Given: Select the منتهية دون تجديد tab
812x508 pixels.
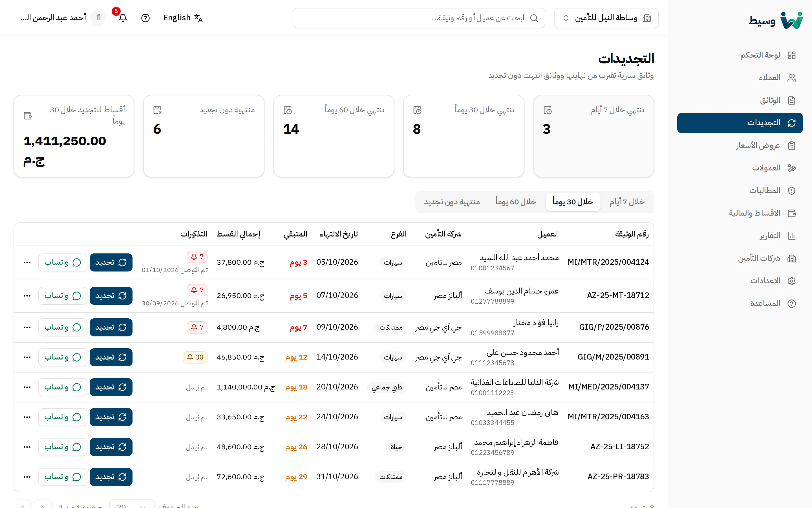Looking at the screenshot, I should (452, 202).
